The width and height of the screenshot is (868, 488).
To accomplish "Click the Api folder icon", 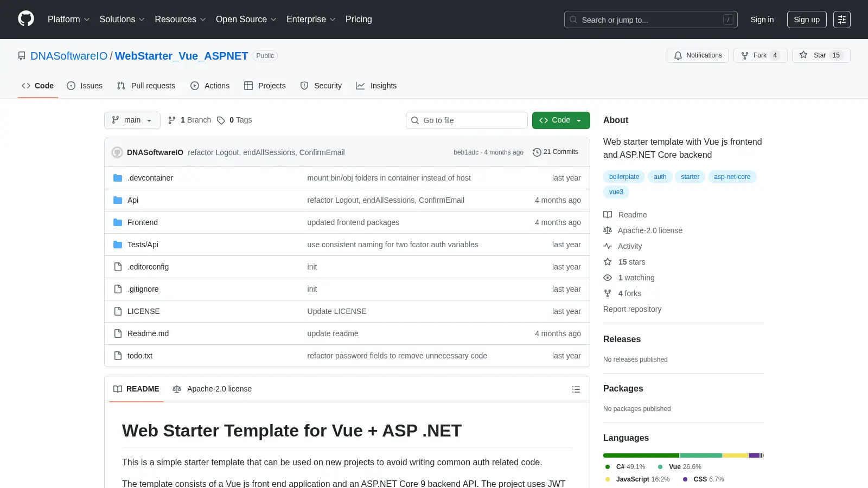I will coord(118,200).
